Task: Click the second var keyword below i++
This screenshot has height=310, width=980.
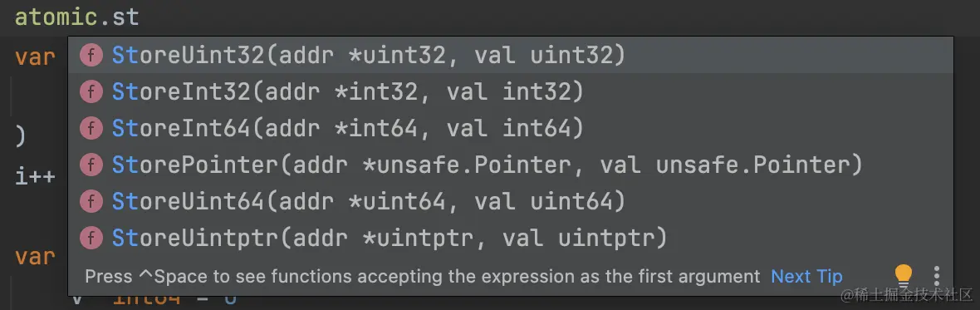Action: coord(35,256)
